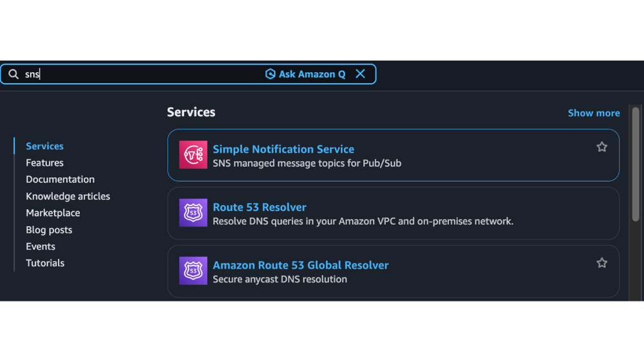Click the results vertical scrollbar

click(636, 167)
